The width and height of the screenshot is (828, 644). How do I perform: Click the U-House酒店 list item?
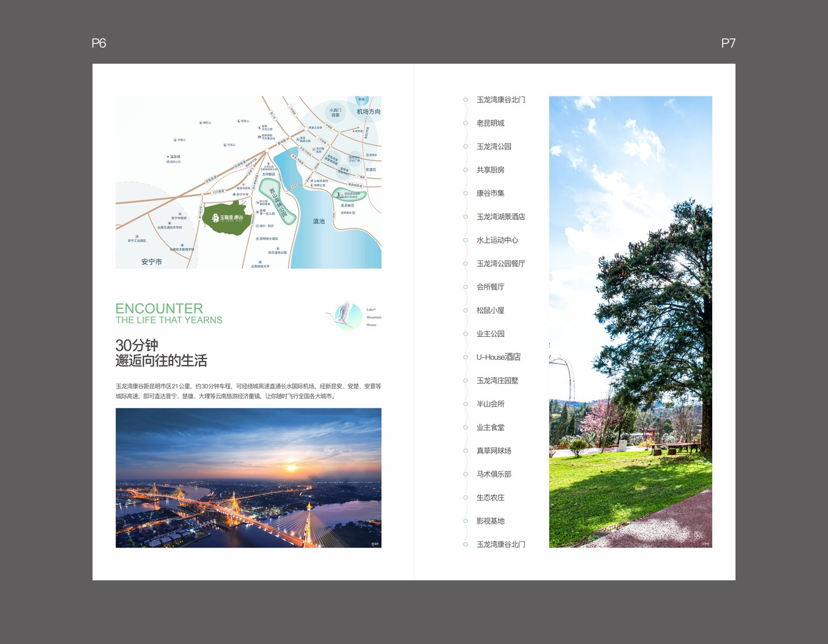click(498, 357)
